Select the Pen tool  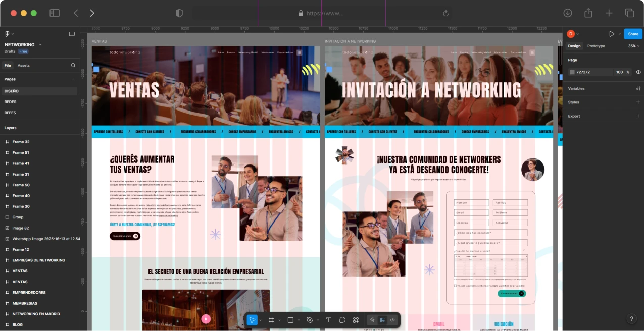310,319
